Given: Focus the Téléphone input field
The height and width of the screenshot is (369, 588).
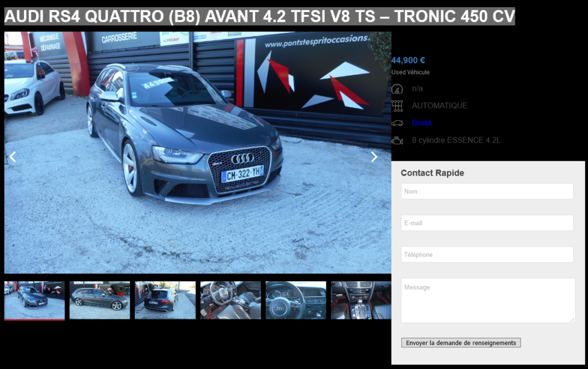Looking at the screenshot, I should click(487, 254).
